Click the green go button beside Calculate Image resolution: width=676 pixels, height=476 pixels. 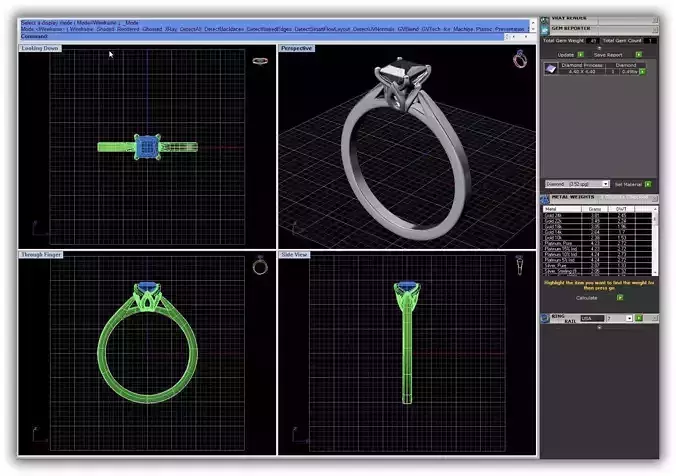[620, 298]
